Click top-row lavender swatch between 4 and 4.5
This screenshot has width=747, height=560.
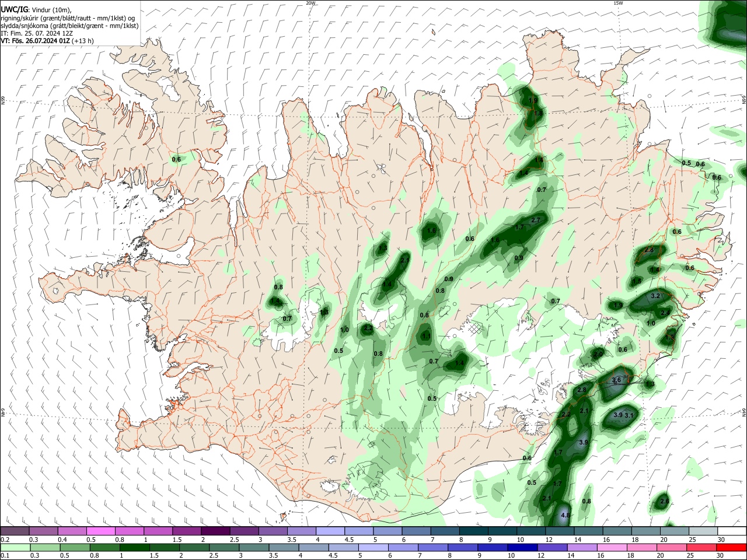pos(329,531)
